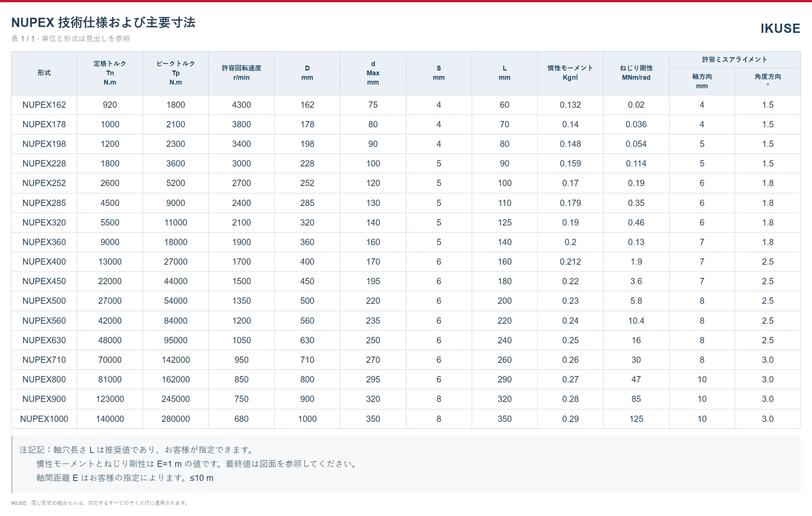Select the NUPEX710 model cell
The height and width of the screenshot is (516, 812).
44,360
